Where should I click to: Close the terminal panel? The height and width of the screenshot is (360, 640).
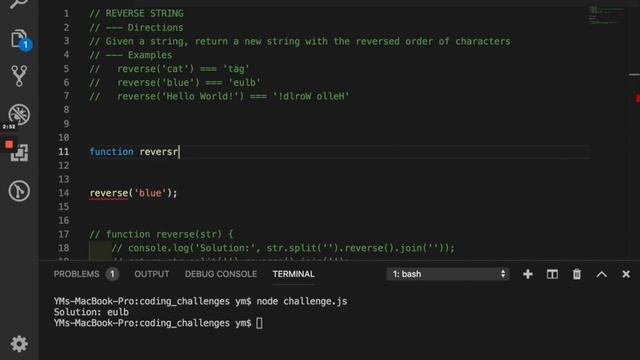click(x=626, y=274)
